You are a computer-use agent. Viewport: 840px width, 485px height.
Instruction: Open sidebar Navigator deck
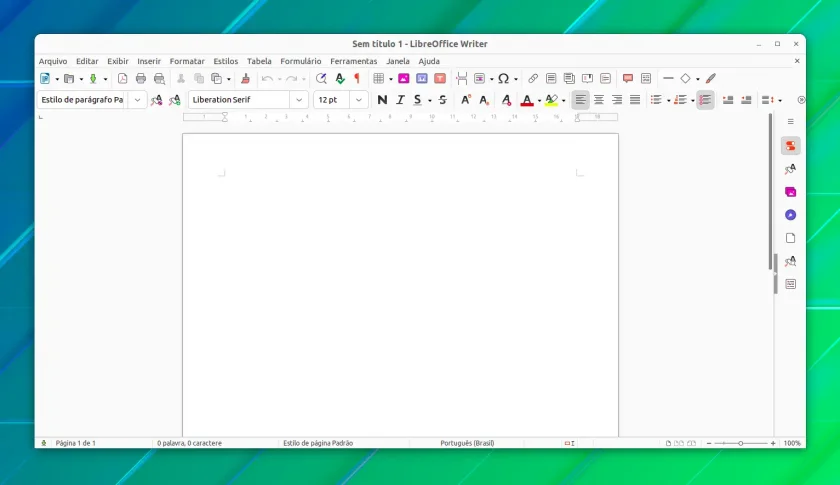coord(790,215)
